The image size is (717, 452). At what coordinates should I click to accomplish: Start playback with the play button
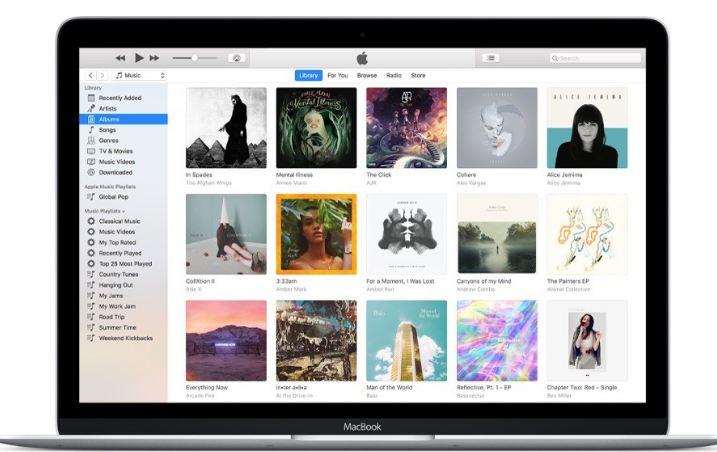[139, 58]
